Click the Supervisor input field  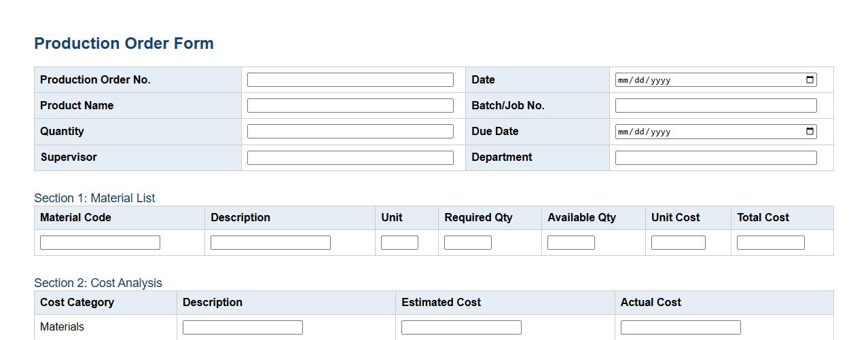(350, 157)
